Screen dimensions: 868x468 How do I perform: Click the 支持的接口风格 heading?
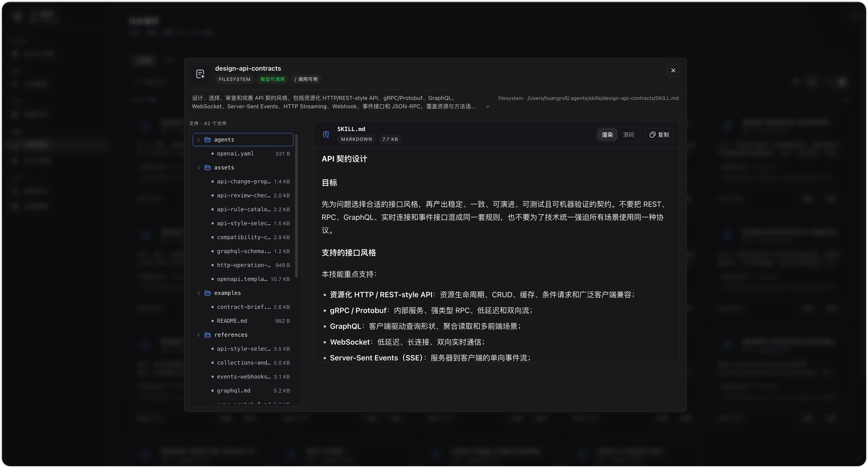[349, 253]
